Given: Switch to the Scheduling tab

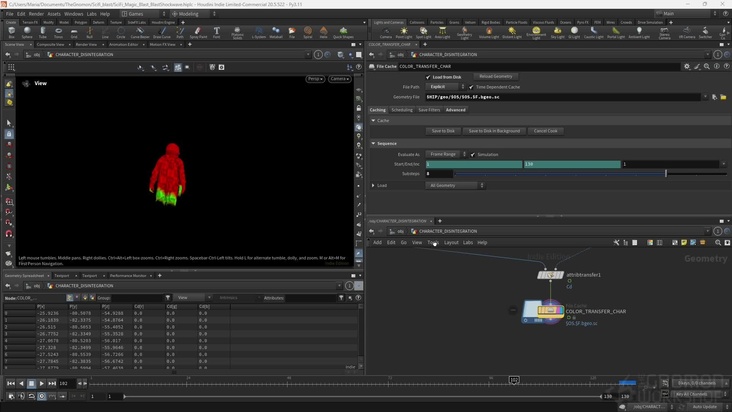Looking at the screenshot, I should [x=402, y=110].
